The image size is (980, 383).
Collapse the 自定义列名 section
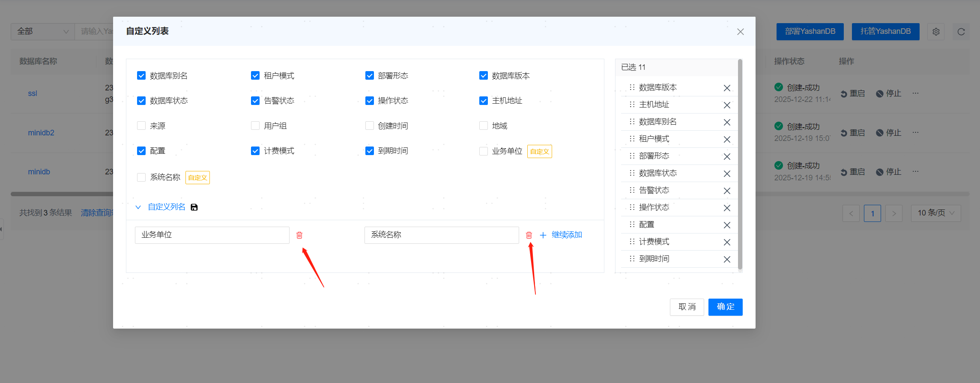138,207
